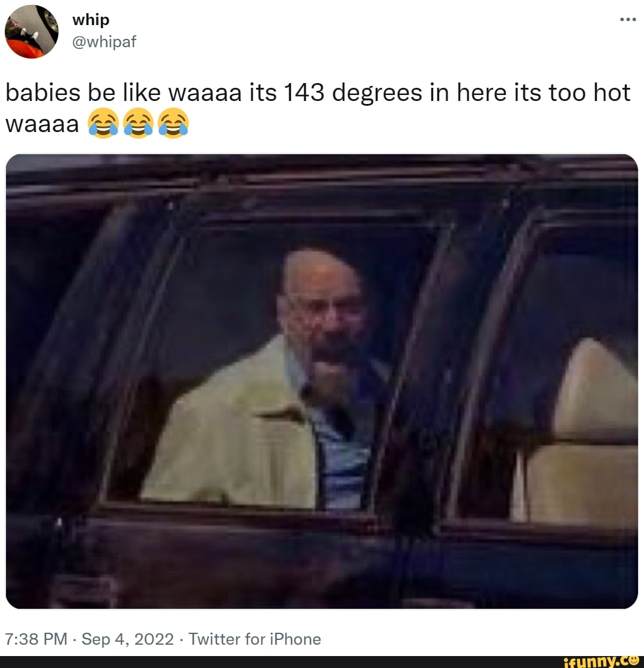Click the ifunny.co watermark logo
This screenshot has width=644, height=668.
[x=603, y=662]
